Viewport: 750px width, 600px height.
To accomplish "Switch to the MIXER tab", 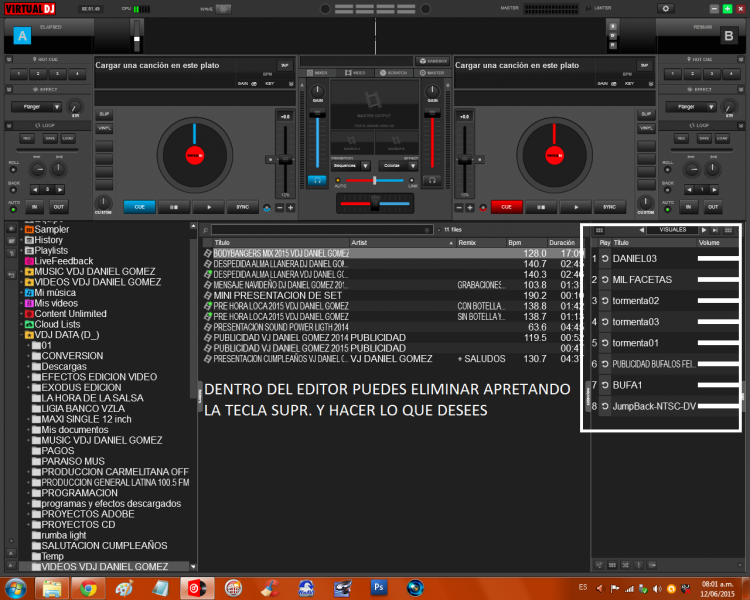I will [x=317, y=73].
